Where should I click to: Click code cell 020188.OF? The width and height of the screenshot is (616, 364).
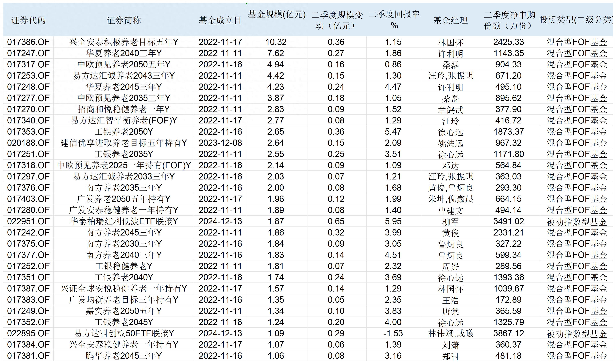pos(28,143)
